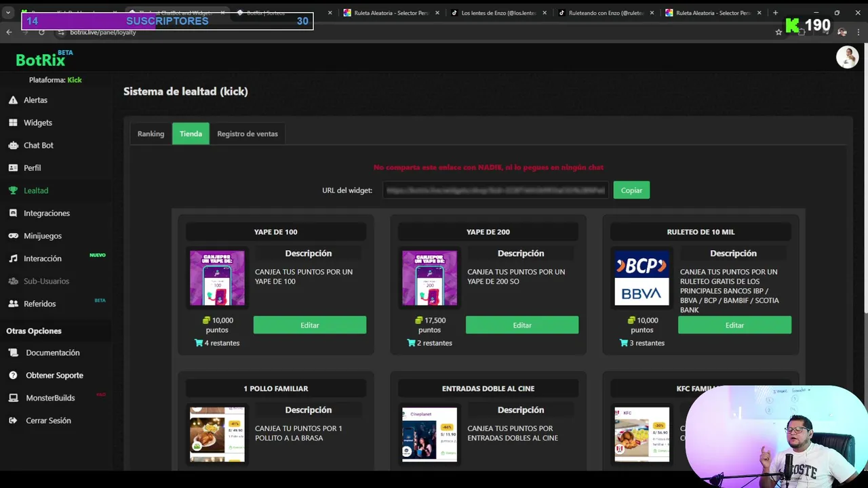Image resolution: width=868 pixels, height=488 pixels.
Task: Click the 1 POLLO FAMILIAR product image
Action: [217, 434]
